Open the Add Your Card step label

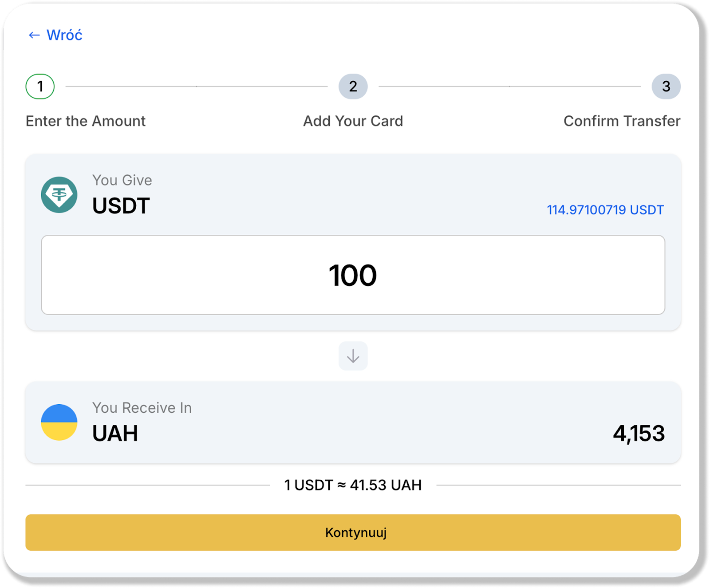tap(353, 121)
